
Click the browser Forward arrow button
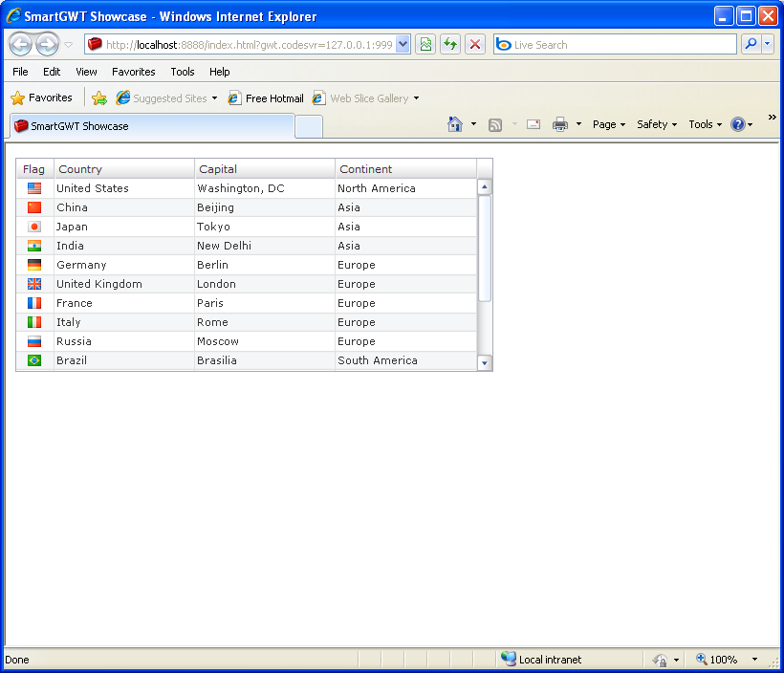point(47,45)
